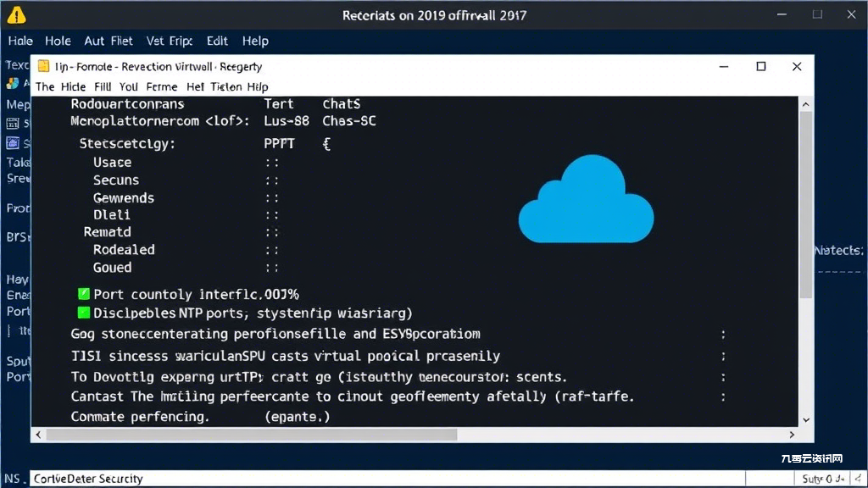
Task: Open the Hel menu in inner window
Action: click(x=196, y=87)
